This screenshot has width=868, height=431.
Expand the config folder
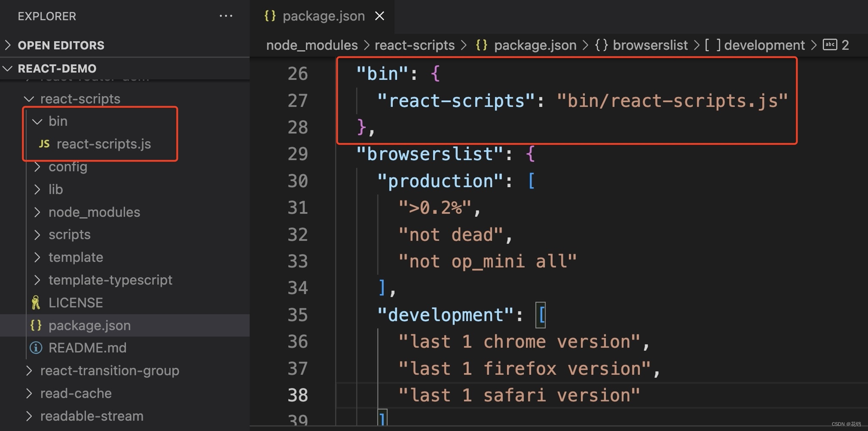[x=125, y=167]
